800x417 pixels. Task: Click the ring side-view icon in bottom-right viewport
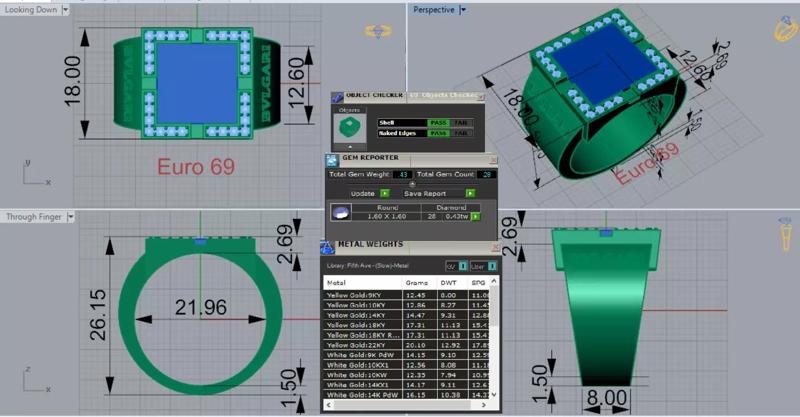pos(786,234)
